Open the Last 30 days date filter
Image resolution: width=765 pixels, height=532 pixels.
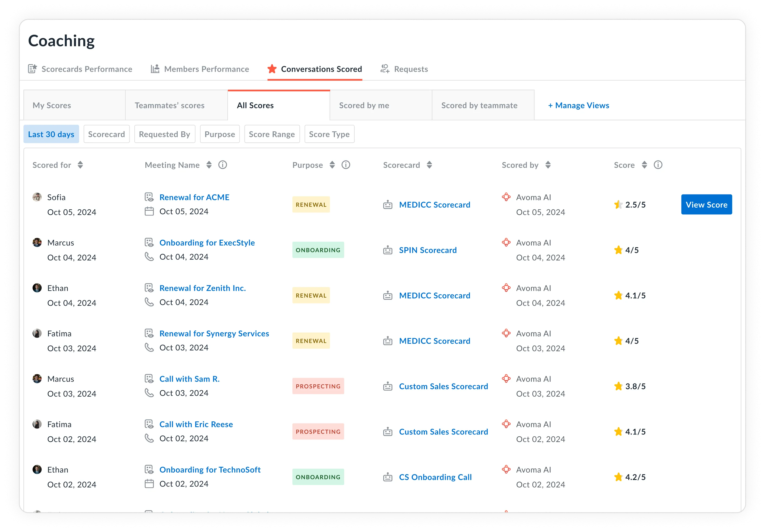coord(51,134)
